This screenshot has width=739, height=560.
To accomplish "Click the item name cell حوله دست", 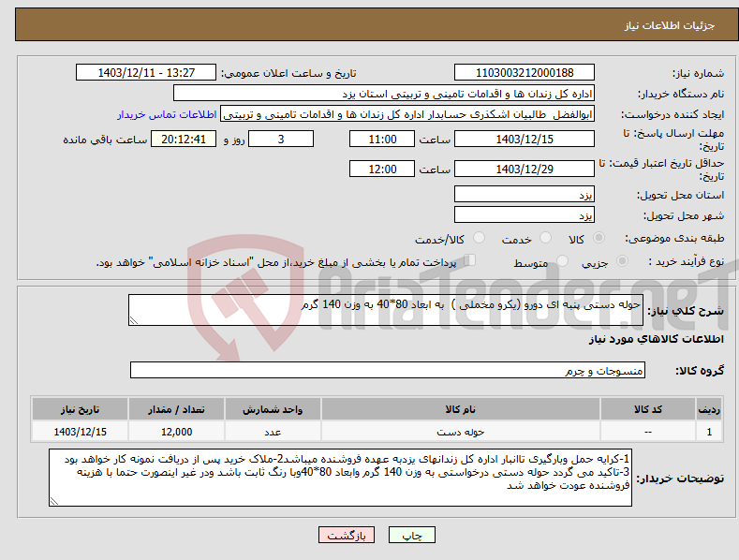I will [x=461, y=432].
